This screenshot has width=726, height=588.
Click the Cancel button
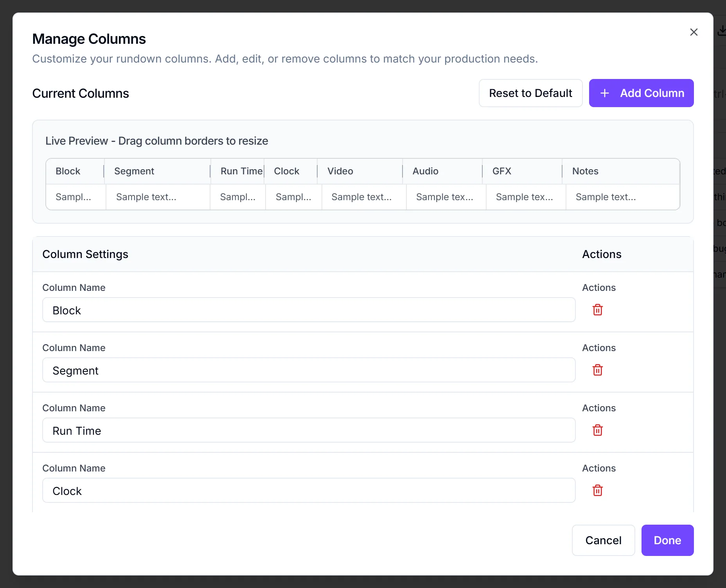[603, 540]
